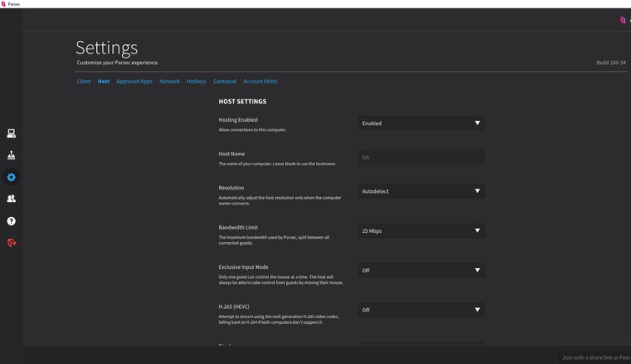Switch to the Network tab
Image resolution: width=631 pixels, height=364 pixels.
[x=170, y=81]
